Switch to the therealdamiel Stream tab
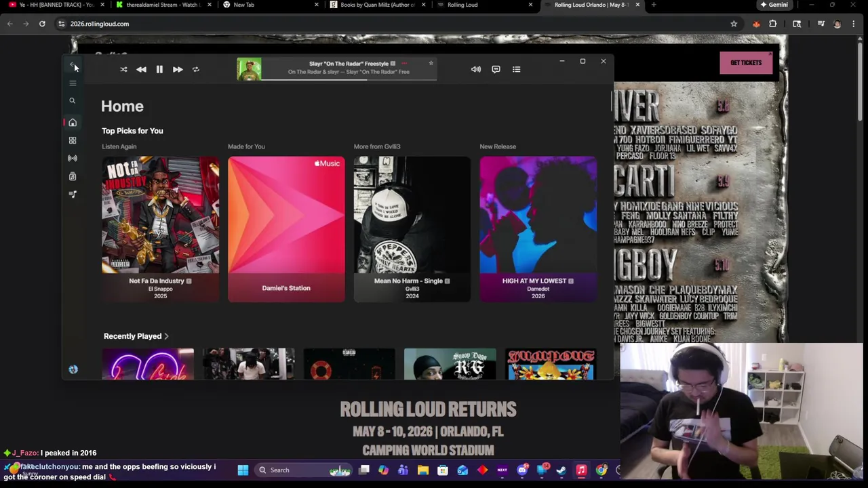The image size is (868, 488). tap(163, 5)
